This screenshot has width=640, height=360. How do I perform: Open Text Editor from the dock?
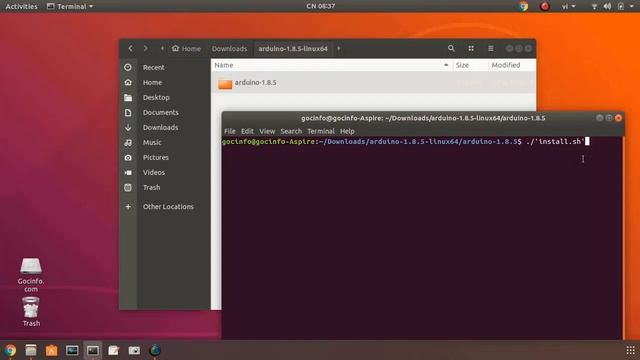(x=113, y=350)
